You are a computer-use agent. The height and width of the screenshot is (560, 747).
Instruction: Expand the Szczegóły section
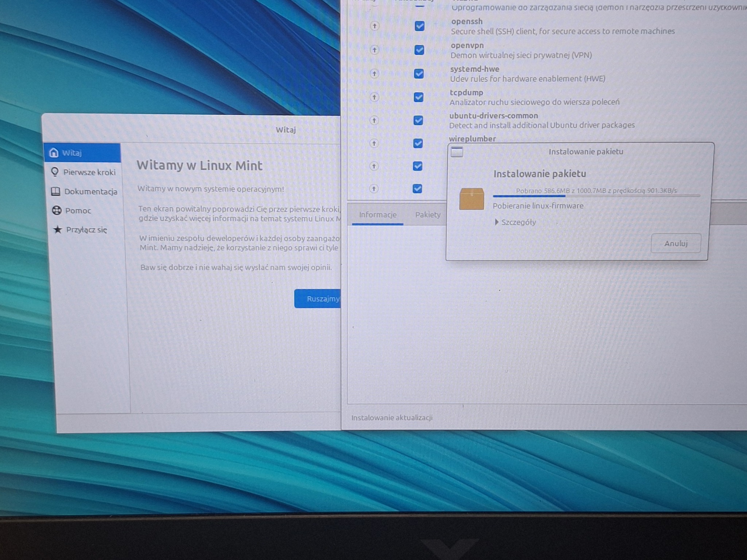click(516, 222)
